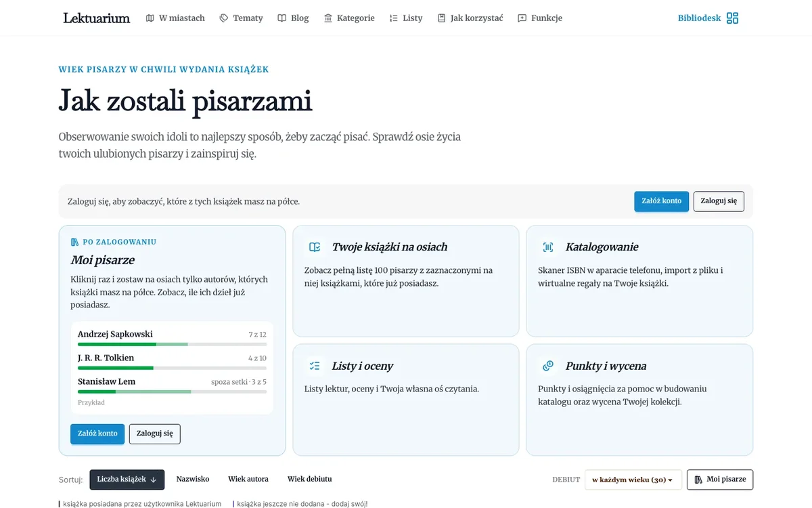The width and height of the screenshot is (812, 508).
Task: Click Załóż konto in the login banner
Action: [x=662, y=201]
